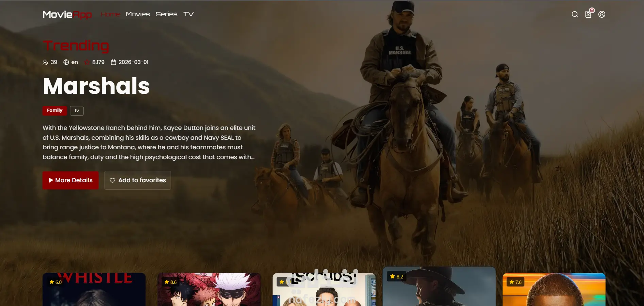The width and height of the screenshot is (644, 306).
Task: Click the calendar icon beside the release date
Action: 114,62
